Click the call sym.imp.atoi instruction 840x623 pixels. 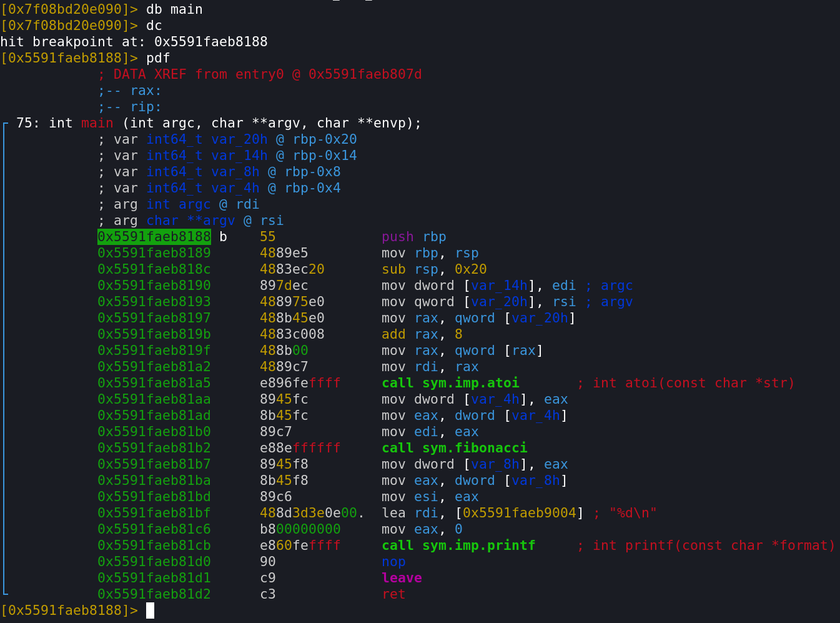tap(450, 383)
